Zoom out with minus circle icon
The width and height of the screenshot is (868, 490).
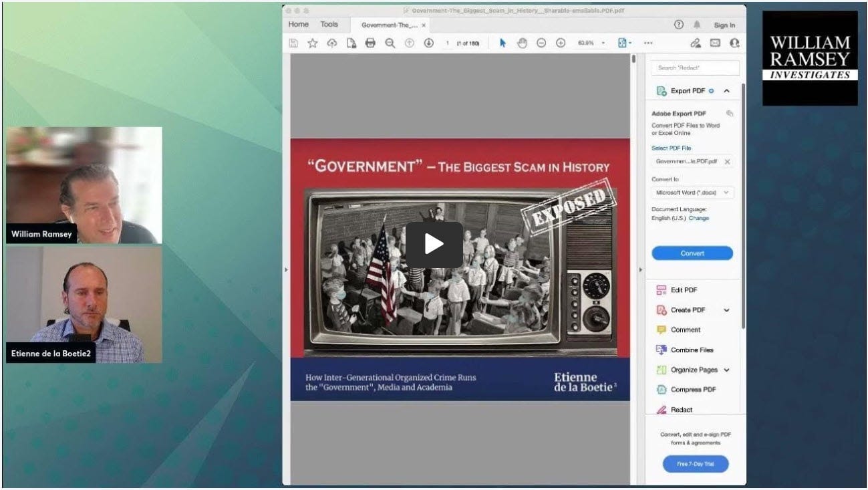pos(541,43)
